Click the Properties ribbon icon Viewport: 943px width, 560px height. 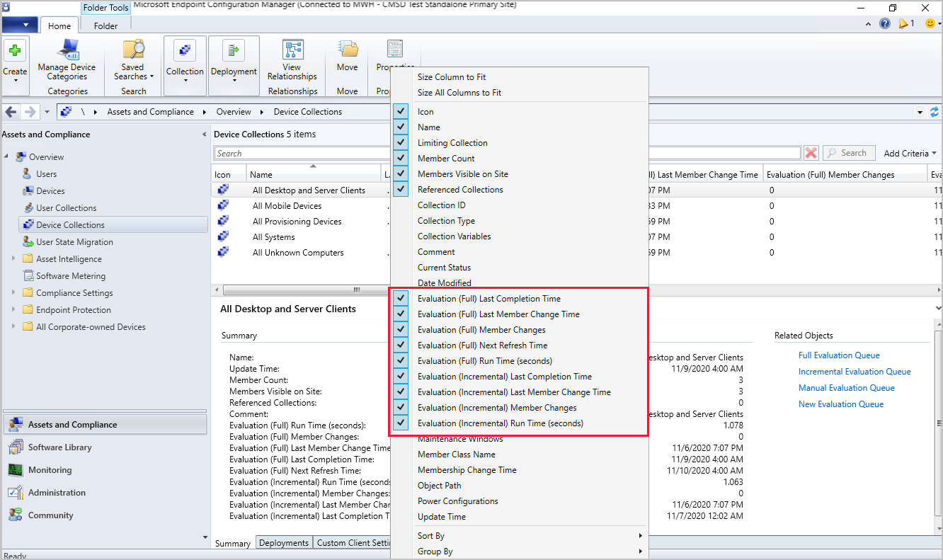(394, 49)
